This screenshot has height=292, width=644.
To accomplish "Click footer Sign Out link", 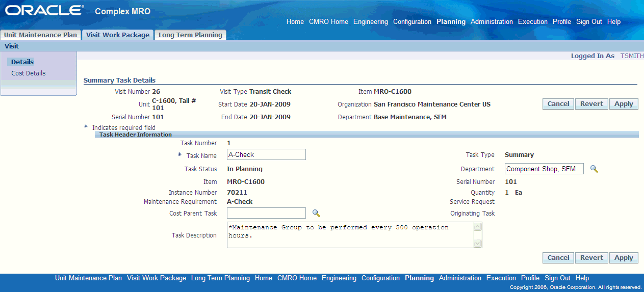I will pyautogui.click(x=557, y=278).
